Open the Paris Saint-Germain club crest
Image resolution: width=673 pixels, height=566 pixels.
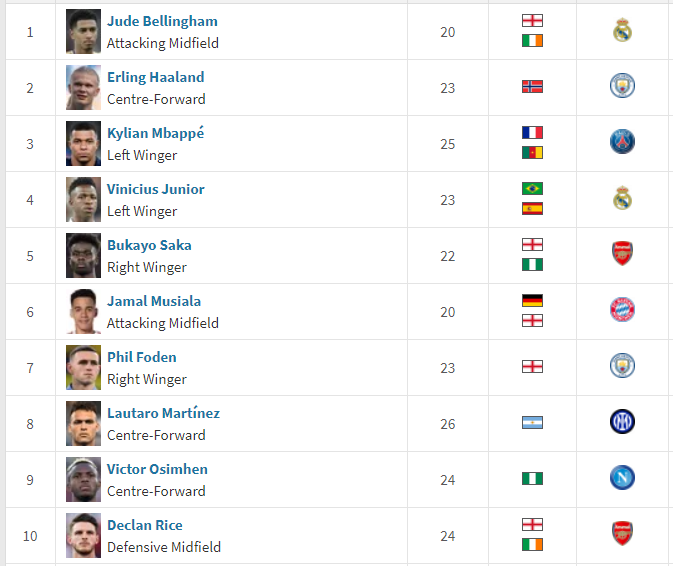[x=622, y=142]
